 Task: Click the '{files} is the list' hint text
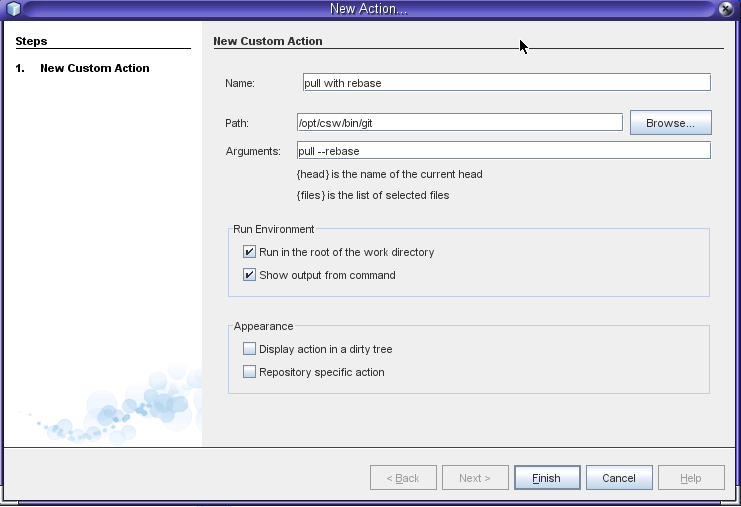click(x=373, y=195)
